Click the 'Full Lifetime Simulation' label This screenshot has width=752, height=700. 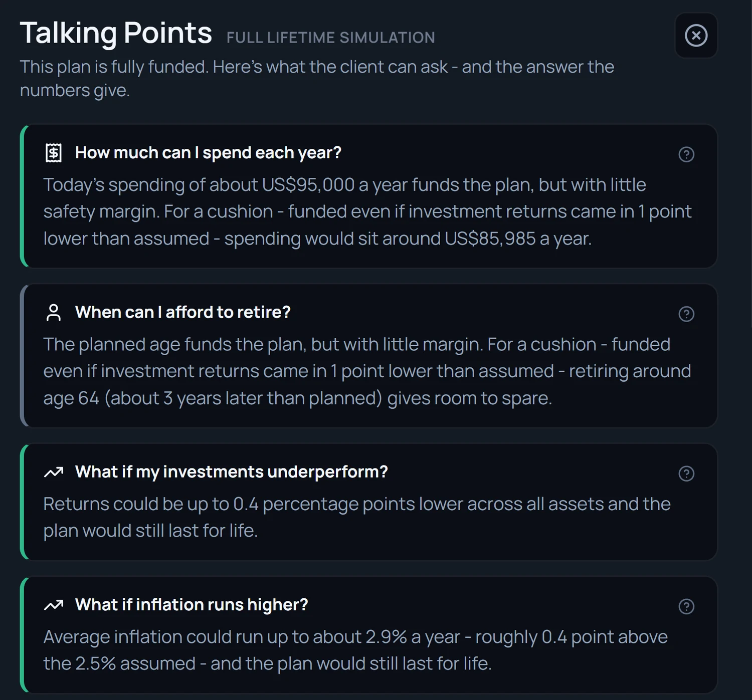point(331,38)
